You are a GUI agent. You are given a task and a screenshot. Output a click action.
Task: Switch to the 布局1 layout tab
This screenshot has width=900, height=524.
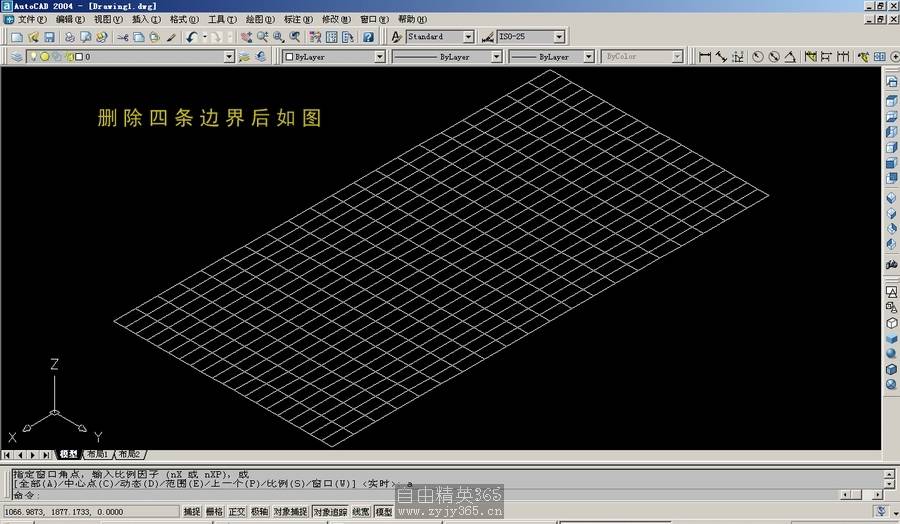pos(97,455)
